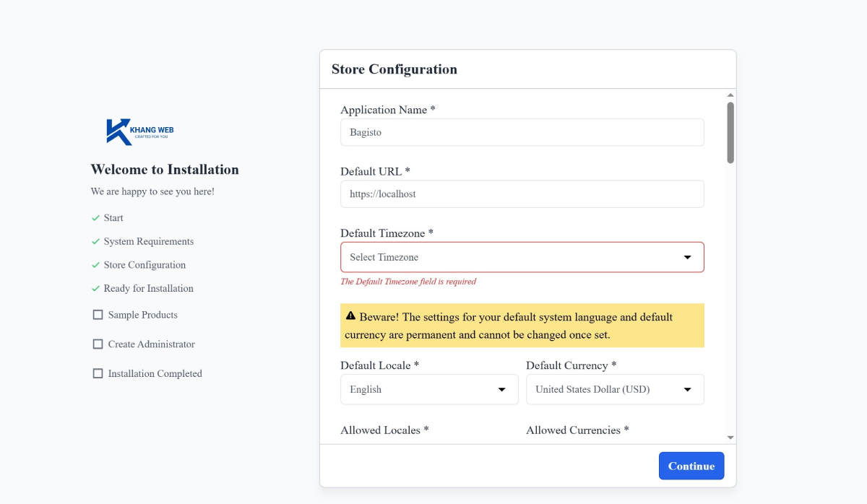Click the caret on the Select Timezone field
The image size is (867, 504).
pos(686,256)
